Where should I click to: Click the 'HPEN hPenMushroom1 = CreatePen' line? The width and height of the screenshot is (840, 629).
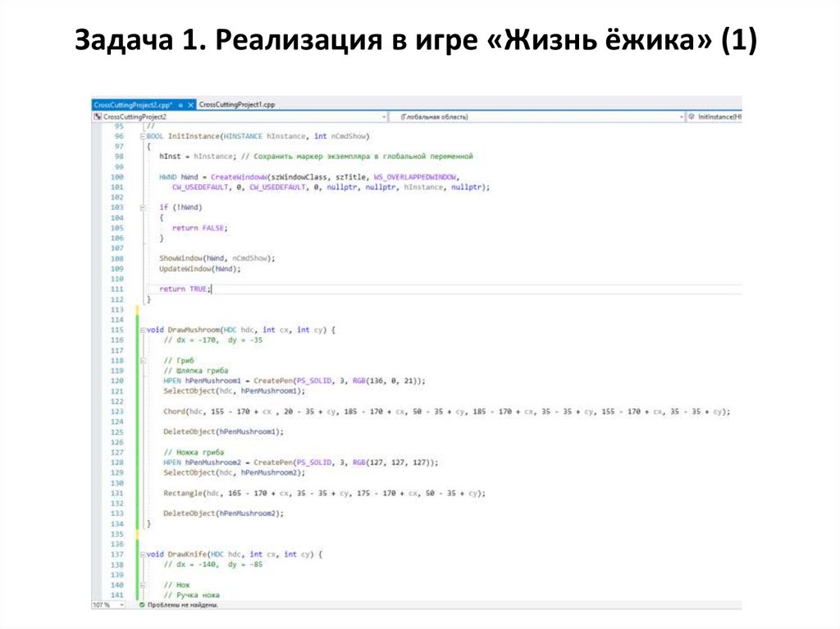(294, 381)
